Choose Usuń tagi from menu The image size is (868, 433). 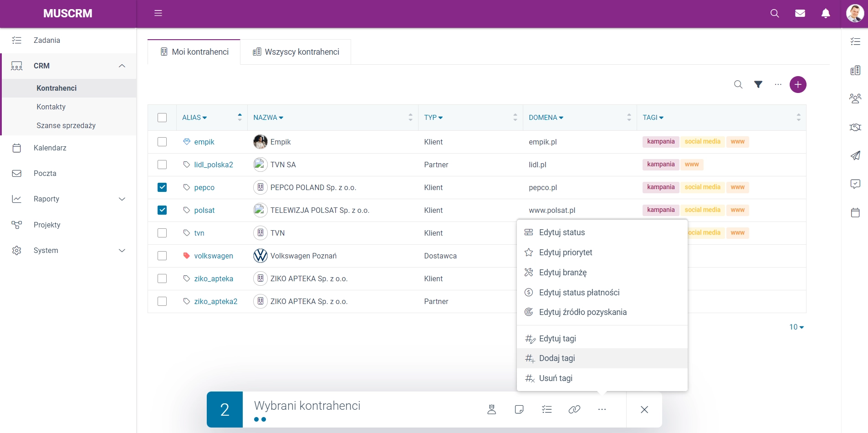pos(602,378)
